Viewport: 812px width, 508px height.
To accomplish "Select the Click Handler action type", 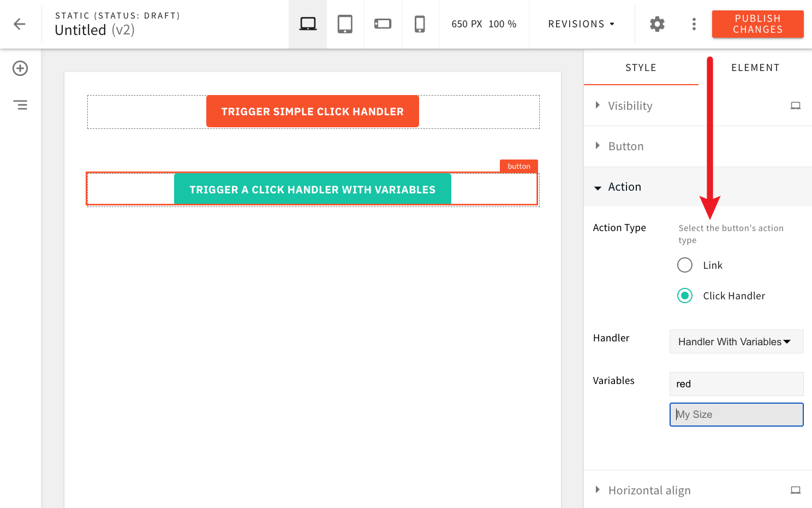I will click(x=685, y=296).
